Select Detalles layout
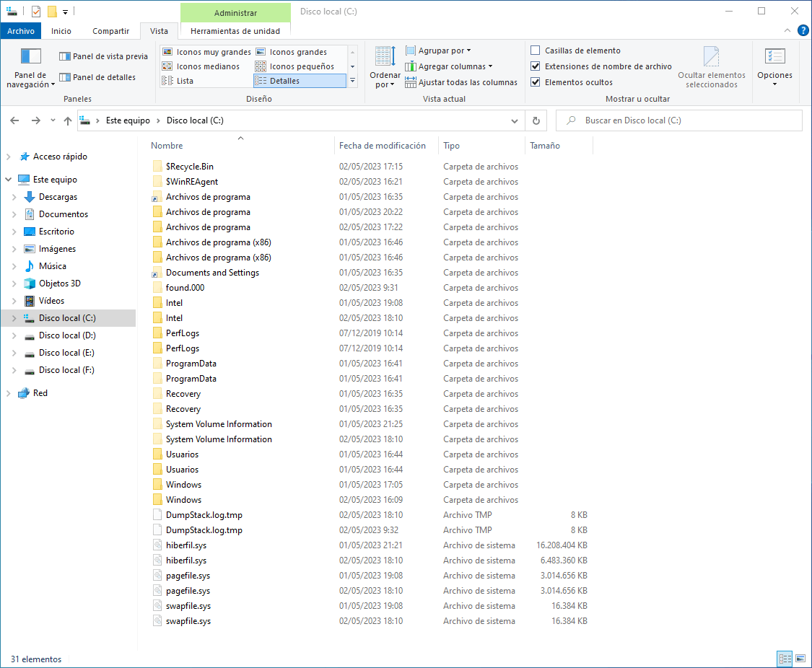 300,81
